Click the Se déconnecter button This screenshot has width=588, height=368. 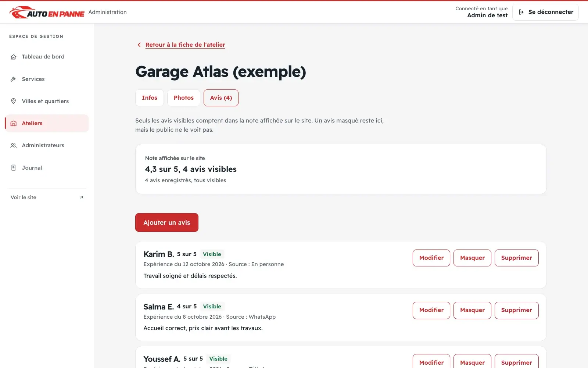pyautogui.click(x=545, y=12)
